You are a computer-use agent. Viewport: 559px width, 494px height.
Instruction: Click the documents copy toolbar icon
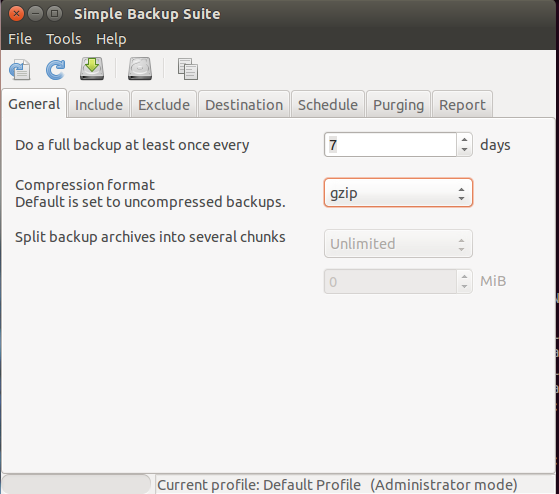pyautogui.click(x=188, y=69)
